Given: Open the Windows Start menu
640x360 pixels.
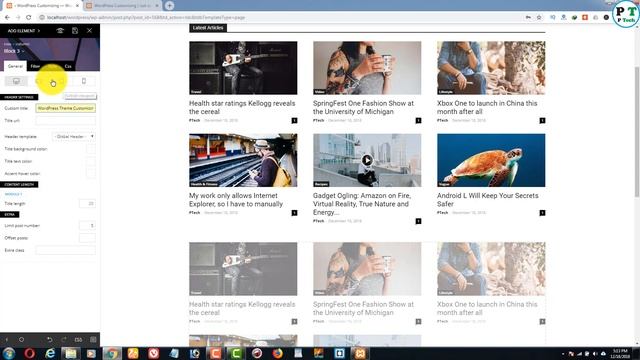Looking at the screenshot, I should pos(9,353).
